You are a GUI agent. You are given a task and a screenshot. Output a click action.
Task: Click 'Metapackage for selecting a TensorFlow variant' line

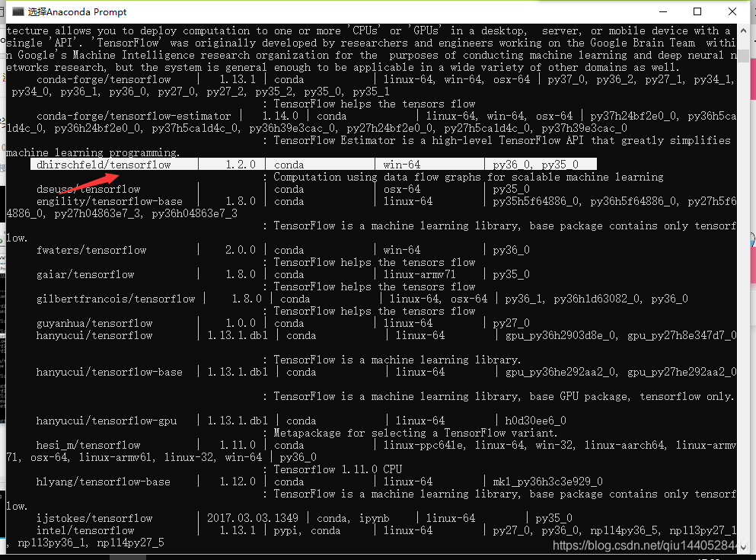tap(415, 433)
